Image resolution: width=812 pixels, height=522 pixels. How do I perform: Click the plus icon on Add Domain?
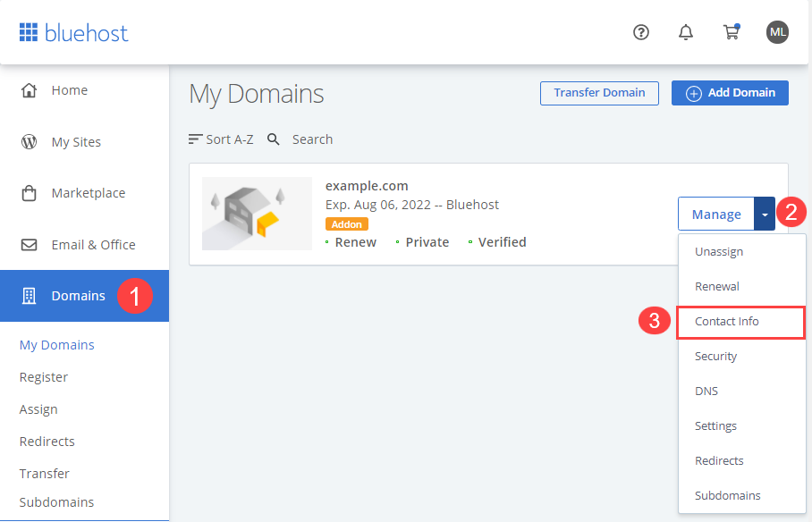pos(694,93)
